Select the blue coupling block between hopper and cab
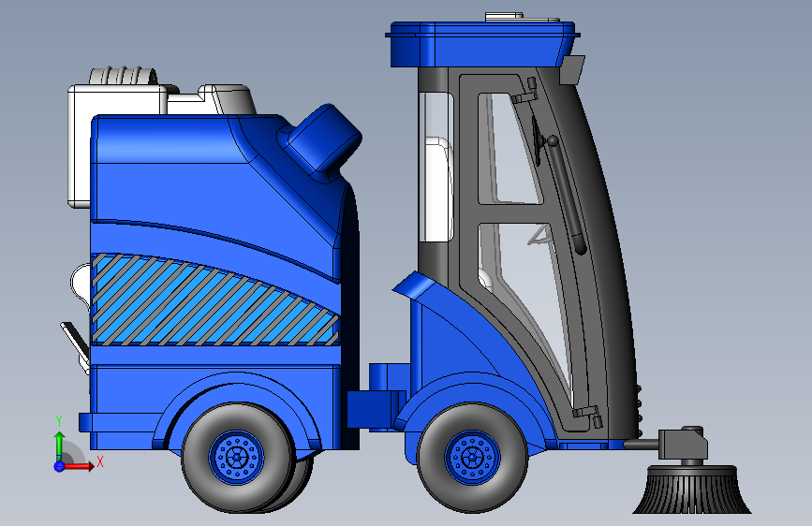812x526 pixels. click(376, 409)
